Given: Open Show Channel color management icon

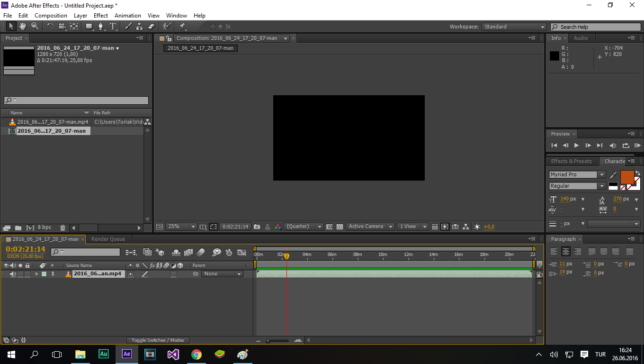Looking at the screenshot, I should coord(278,227).
